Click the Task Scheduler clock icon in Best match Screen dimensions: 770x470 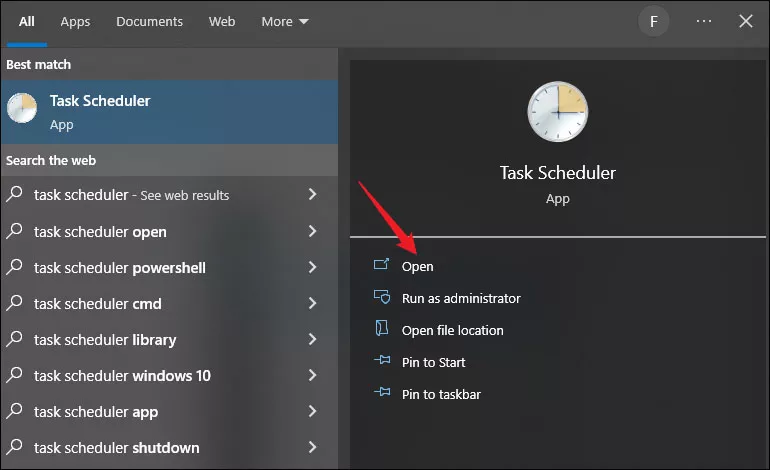(x=22, y=108)
